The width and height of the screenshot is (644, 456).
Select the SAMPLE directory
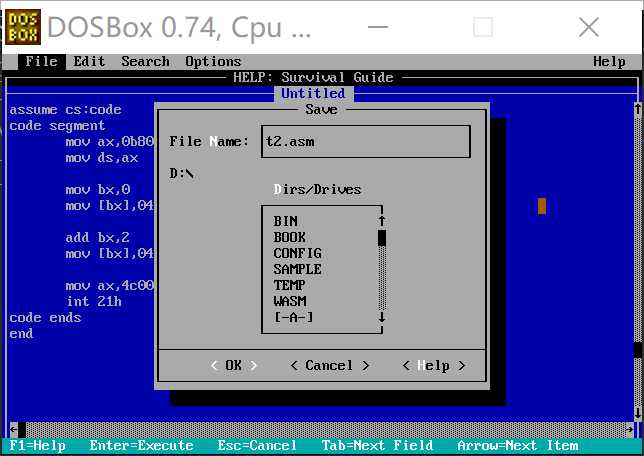(297, 269)
